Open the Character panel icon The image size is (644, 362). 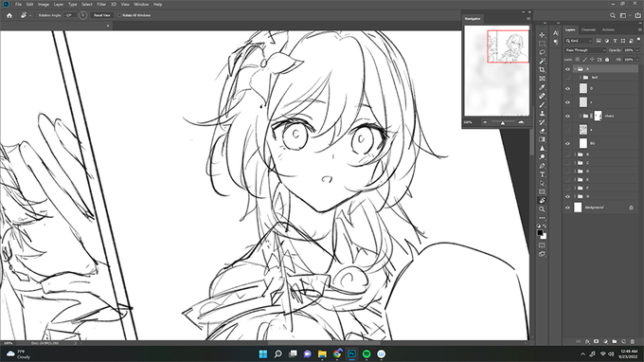[x=556, y=33]
